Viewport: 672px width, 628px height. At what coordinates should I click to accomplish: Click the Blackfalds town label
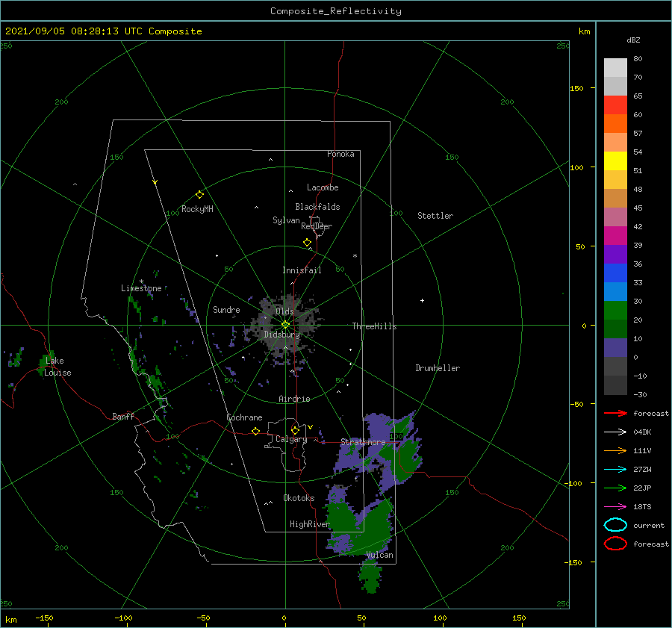click(317, 207)
